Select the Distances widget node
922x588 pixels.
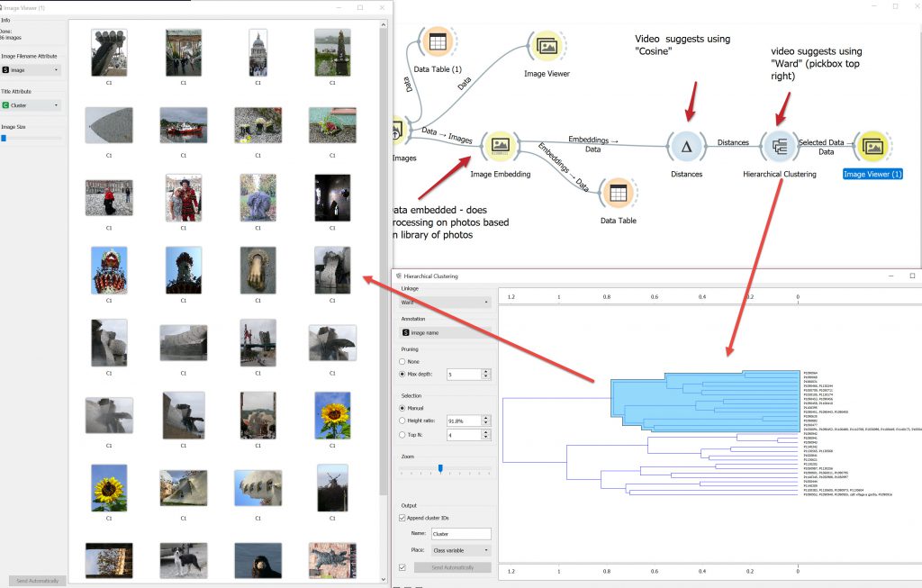(x=686, y=146)
